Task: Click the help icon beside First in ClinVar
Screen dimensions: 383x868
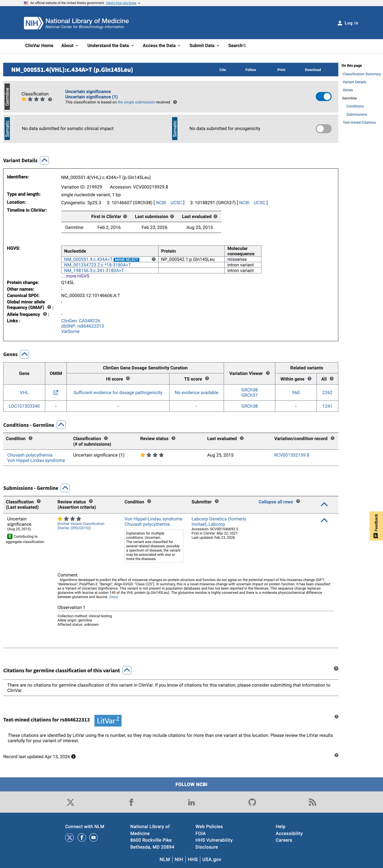Action: (125, 217)
